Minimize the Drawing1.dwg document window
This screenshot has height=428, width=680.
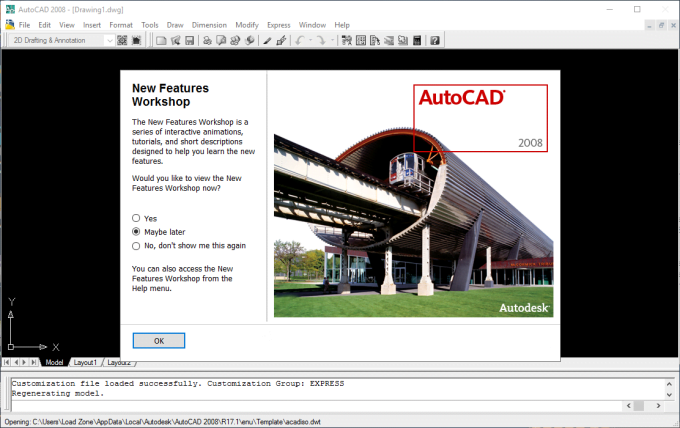649,26
